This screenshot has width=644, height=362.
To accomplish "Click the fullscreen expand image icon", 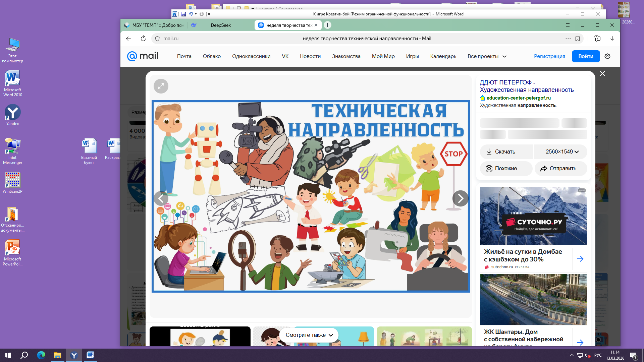I will pos(161,86).
